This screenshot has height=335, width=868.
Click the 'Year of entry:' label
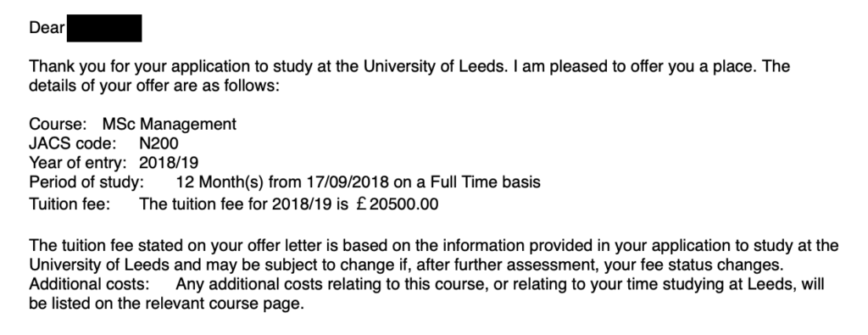point(77,163)
